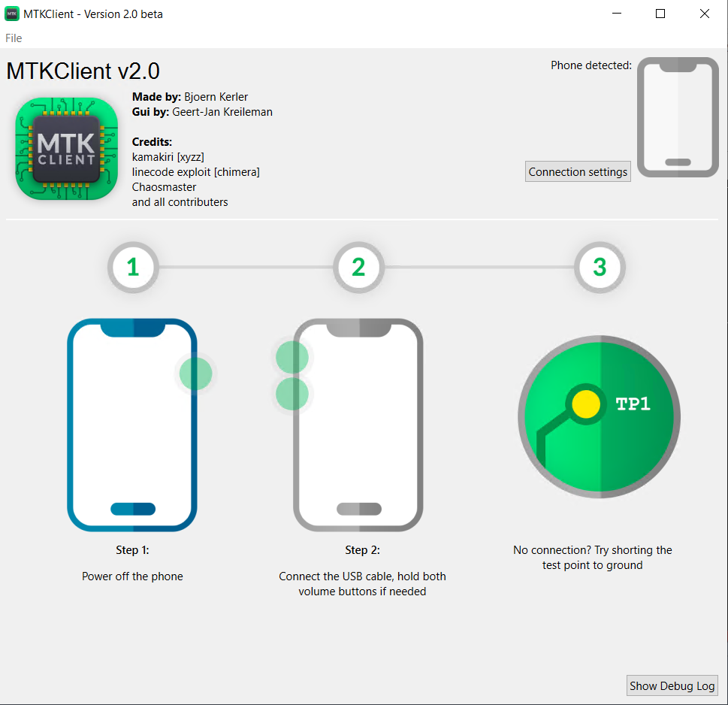
Task: Click 'Made by: Bjoern Kerler' text
Action: [x=190, y=97]
